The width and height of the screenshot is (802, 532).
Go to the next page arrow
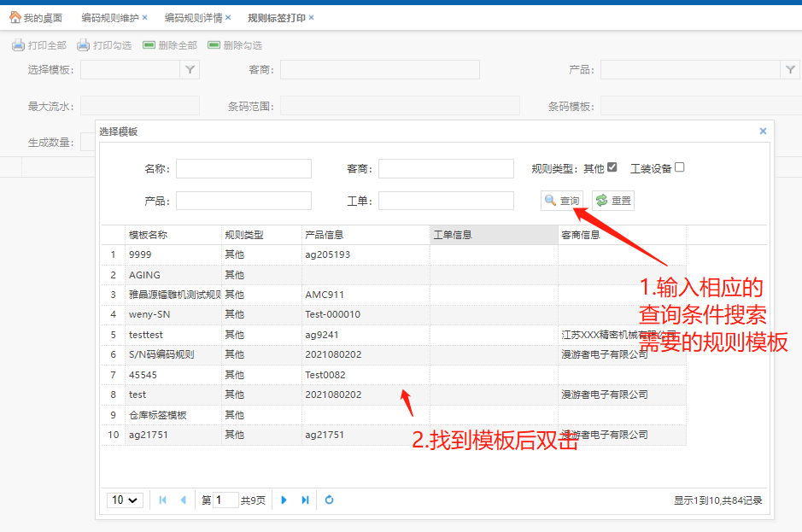point(284,500)
